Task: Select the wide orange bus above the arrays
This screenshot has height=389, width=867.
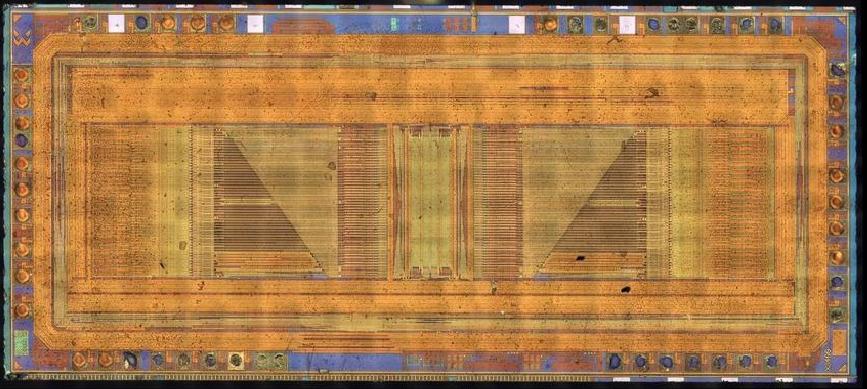Action: click(431, 95)
